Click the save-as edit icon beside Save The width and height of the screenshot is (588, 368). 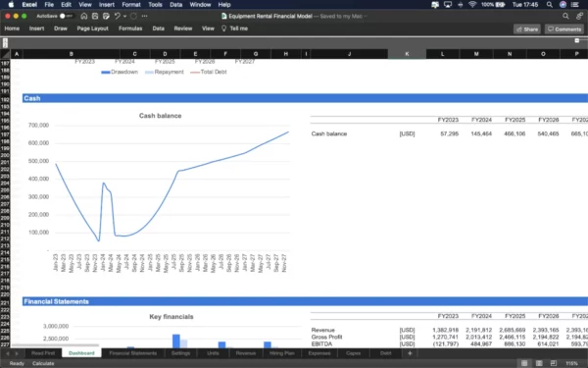point(106,16)
